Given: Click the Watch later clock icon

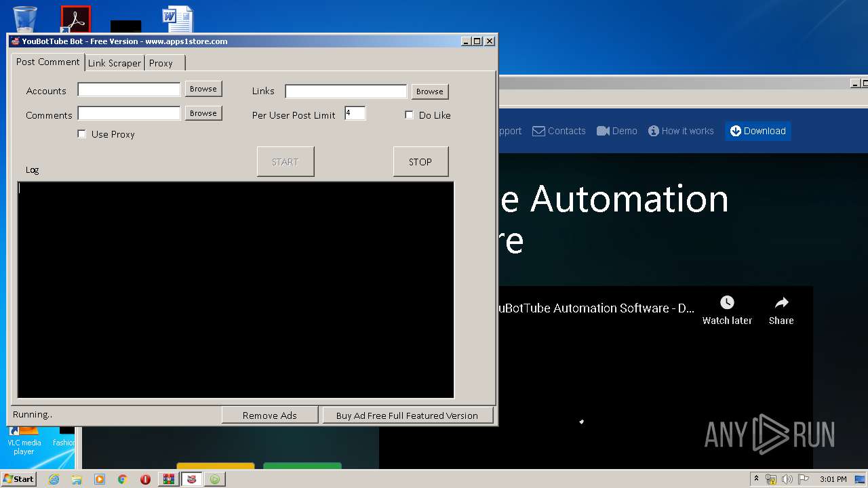Looking at the screenshot, I should coord(727,302).
